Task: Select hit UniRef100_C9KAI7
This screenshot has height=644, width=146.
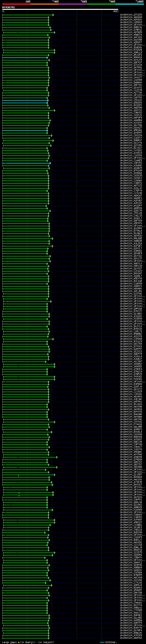Action: pos(131,447)
